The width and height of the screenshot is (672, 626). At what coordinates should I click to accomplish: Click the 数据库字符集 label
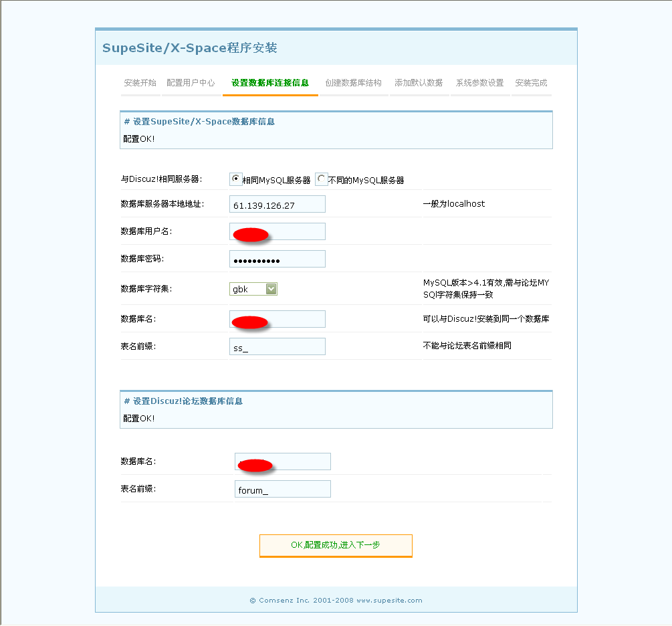click(146, 289)
